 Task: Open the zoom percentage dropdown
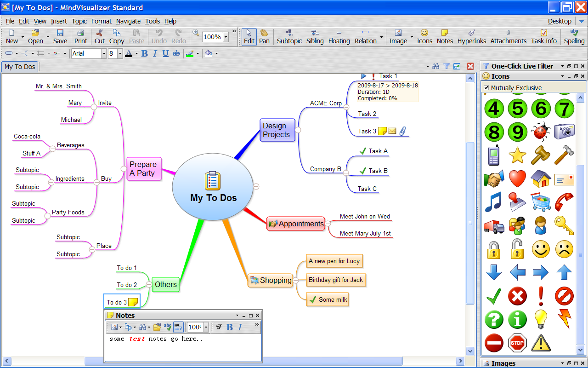[x=226, y=37]
